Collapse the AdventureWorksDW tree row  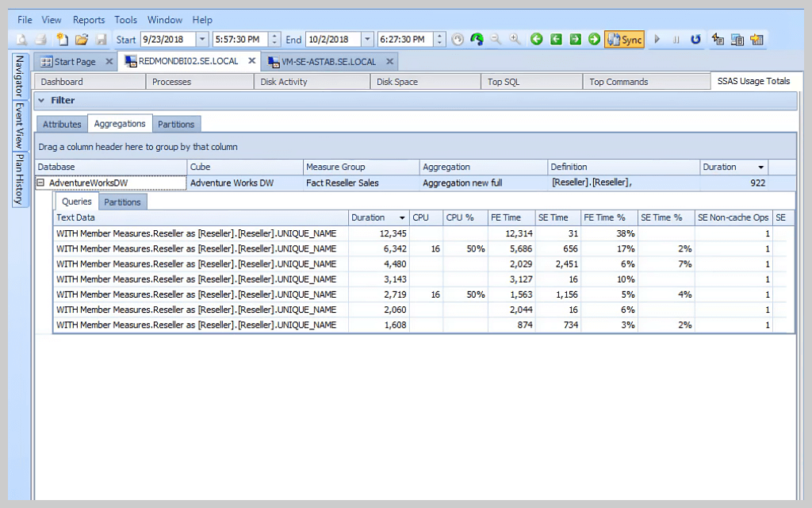[x=41, y=183]
